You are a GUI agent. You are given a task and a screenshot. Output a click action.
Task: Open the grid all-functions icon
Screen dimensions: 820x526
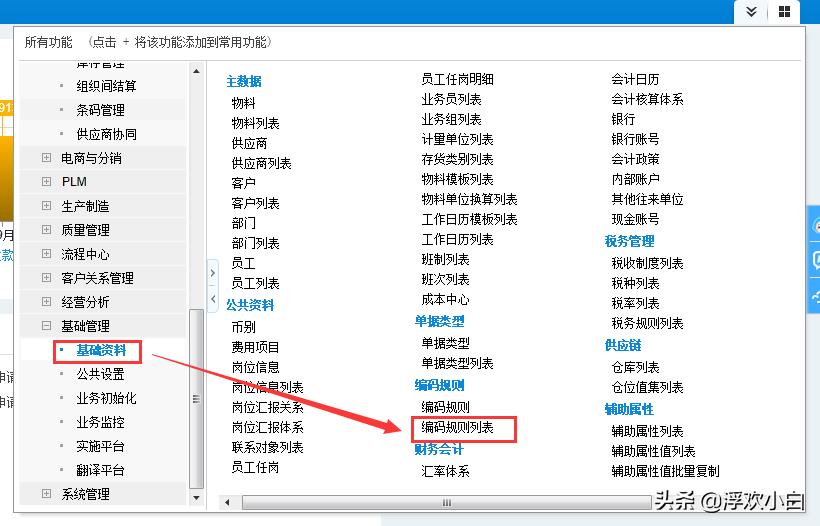click(784, 12)
